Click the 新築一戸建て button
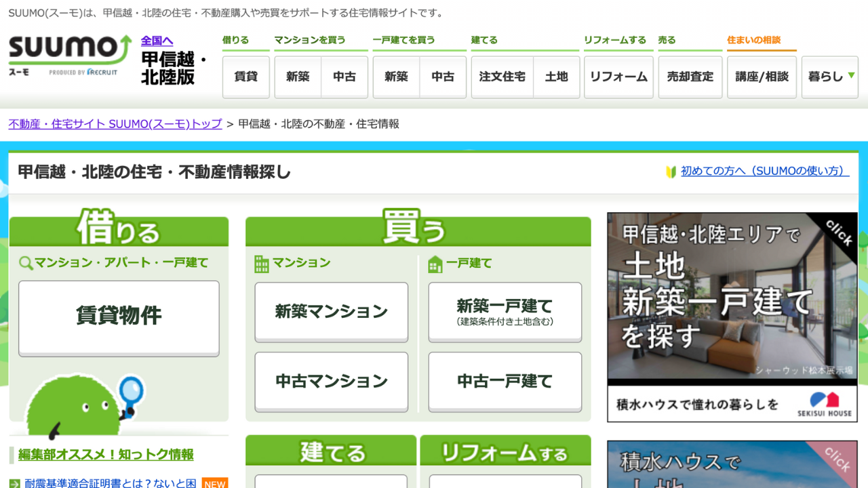The image size is (868, 488). point(505,312)
